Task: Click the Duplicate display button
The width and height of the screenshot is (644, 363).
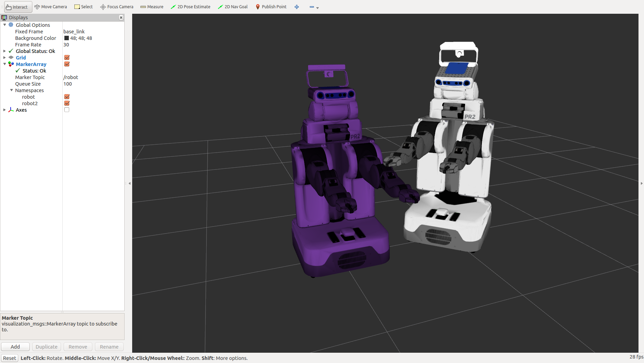Action: [46, 346]
